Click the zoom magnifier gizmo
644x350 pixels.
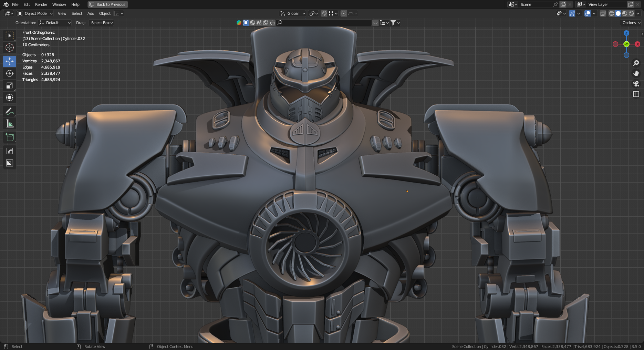click(636, 63)
